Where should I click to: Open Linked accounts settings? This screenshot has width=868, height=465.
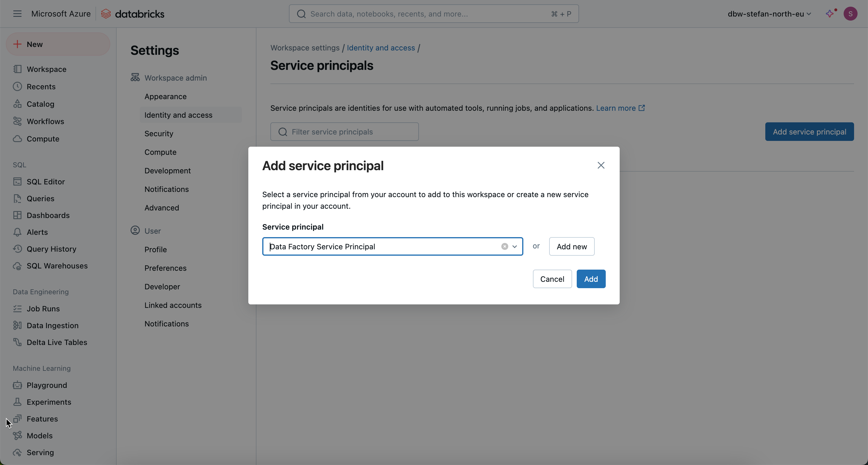[173, 305]
